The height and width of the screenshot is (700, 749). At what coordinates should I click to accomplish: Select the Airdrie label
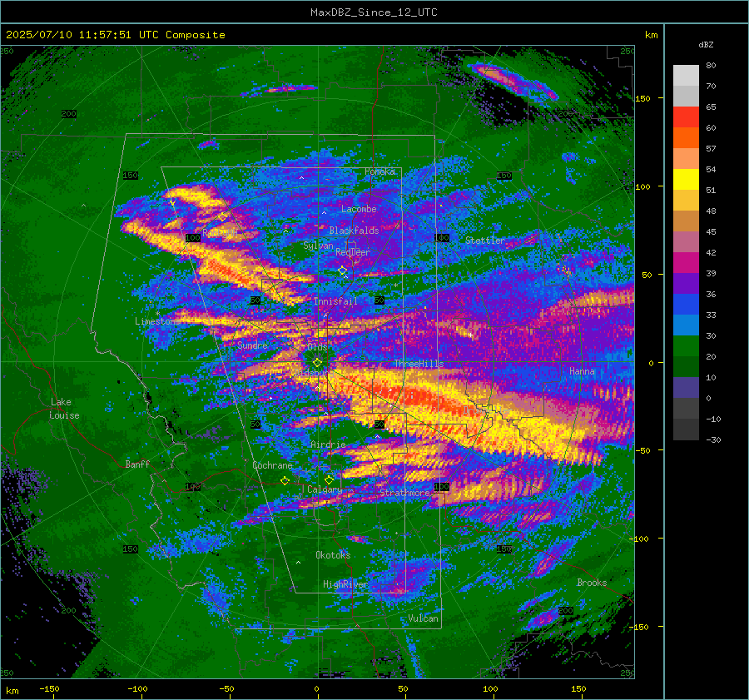[328, 444]
